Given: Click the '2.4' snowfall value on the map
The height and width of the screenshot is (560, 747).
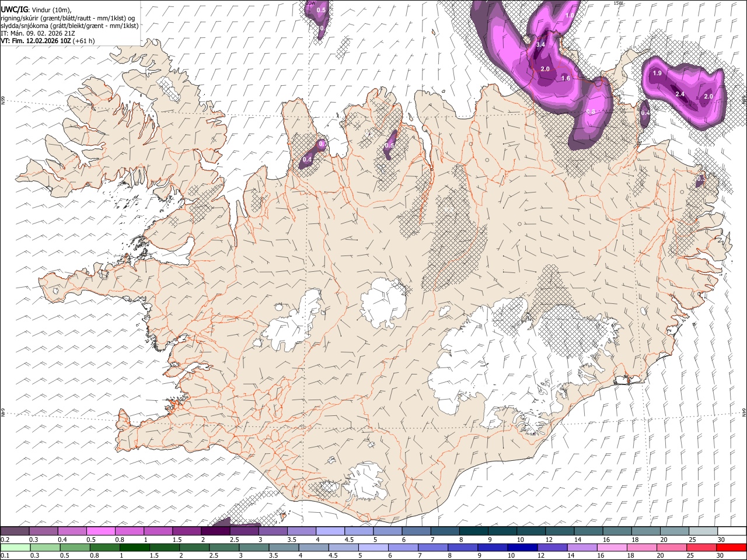Looking at the screenshot, I should coord(679,94).
